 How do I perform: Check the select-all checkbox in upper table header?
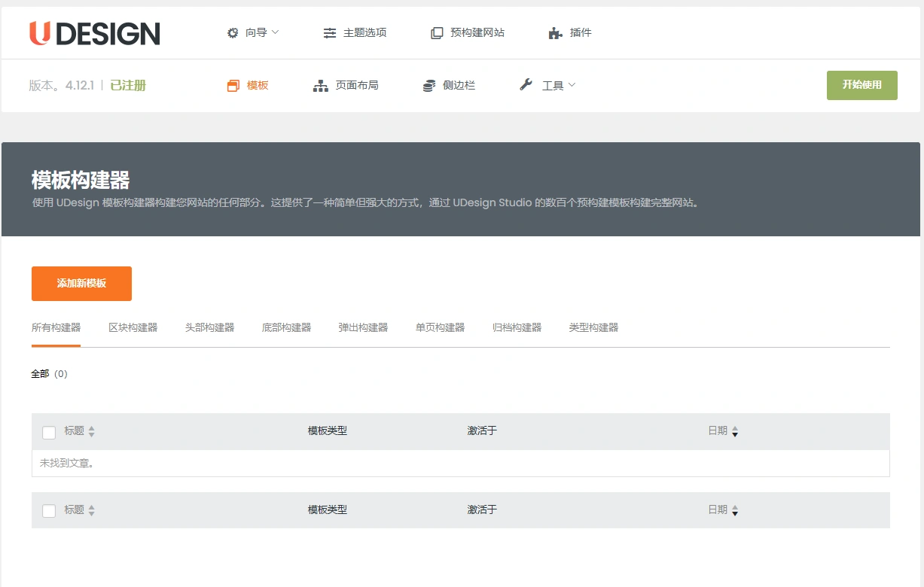pos(49,432)
